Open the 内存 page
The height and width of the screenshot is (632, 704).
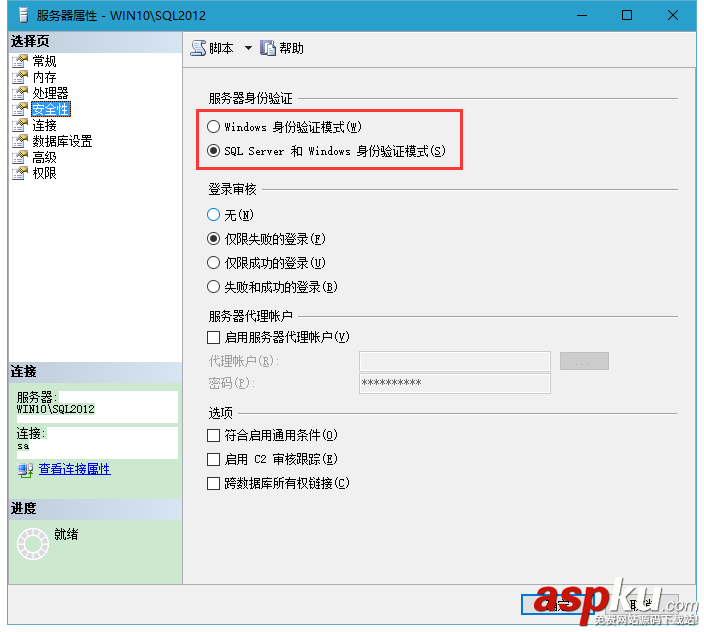point(44,77)
